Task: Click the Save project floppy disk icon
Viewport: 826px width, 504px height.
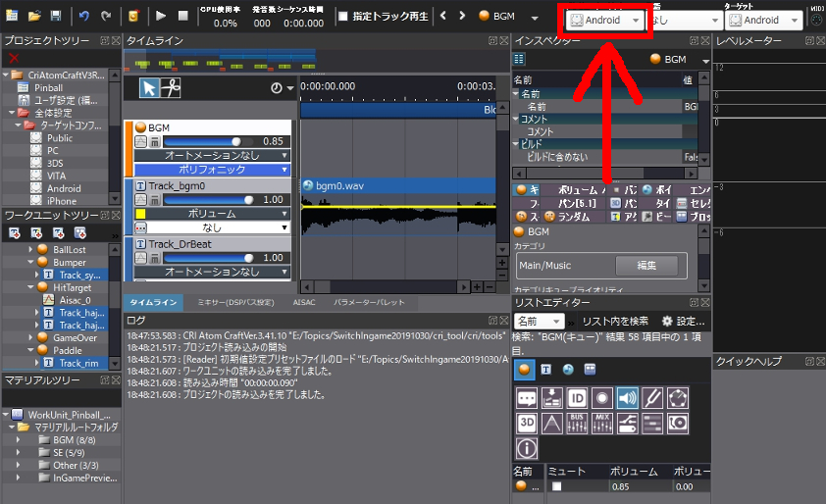Action: [x=55, y=17]
